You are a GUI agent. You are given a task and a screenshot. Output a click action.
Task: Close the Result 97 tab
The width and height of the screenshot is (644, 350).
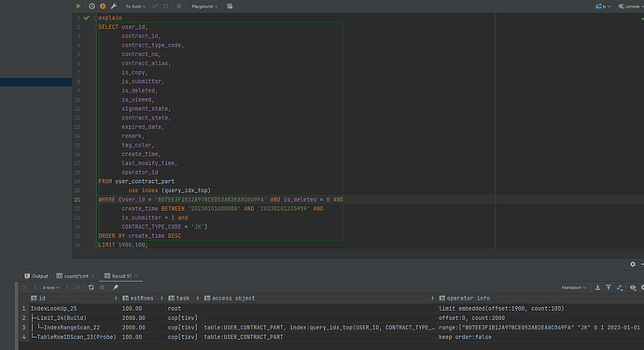(x=136, y=276)
